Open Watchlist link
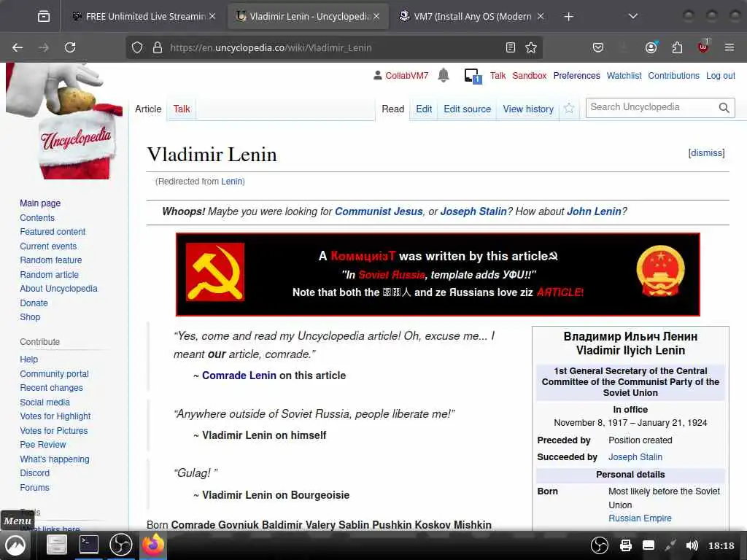The width and height of the screenshot is (747, 560). (624, 76)
